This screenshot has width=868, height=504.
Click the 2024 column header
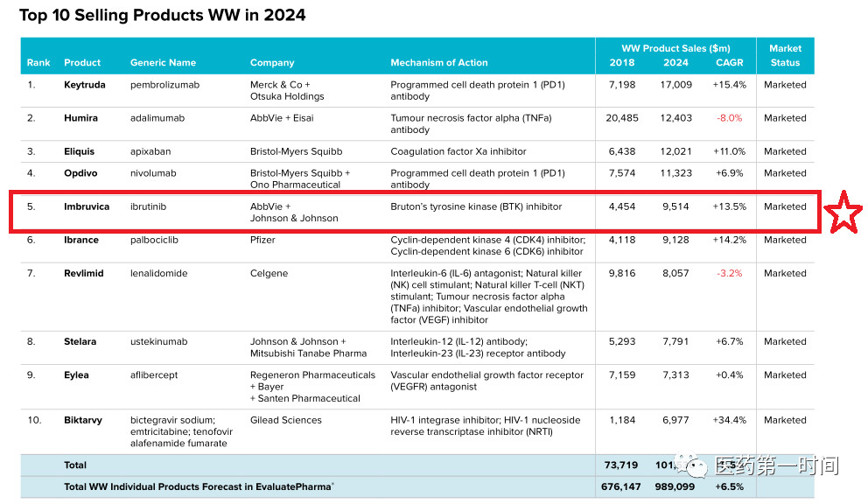pos(675,63)
